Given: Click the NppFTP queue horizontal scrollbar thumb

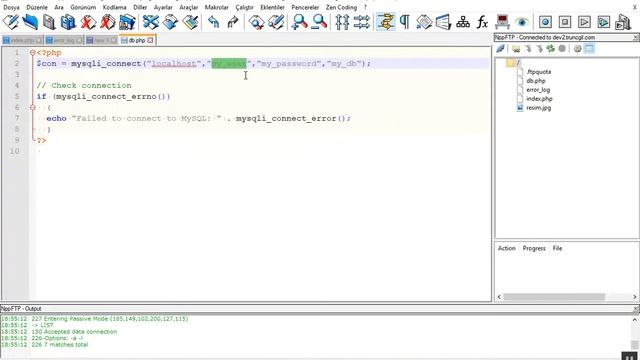Looking at the screenshot, I should point(553,297).
